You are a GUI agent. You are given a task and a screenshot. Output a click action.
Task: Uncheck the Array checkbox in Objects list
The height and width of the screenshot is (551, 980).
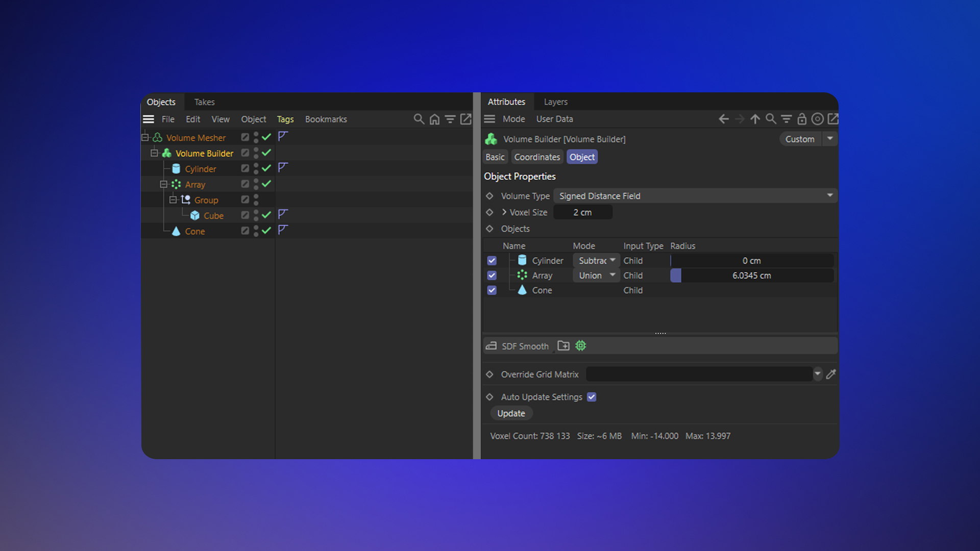[492, 275]
